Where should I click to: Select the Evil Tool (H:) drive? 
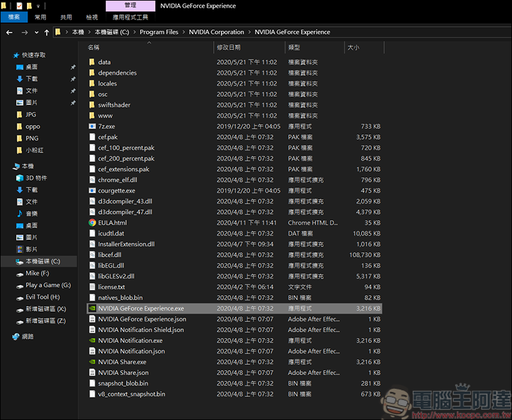[x=42, y=297]
